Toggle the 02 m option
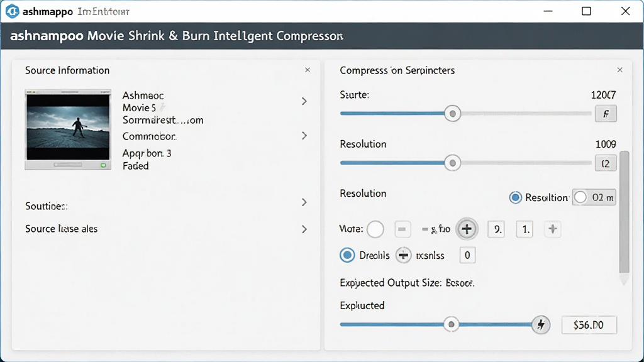The image size is (644, 362). [x=594, y=197]
